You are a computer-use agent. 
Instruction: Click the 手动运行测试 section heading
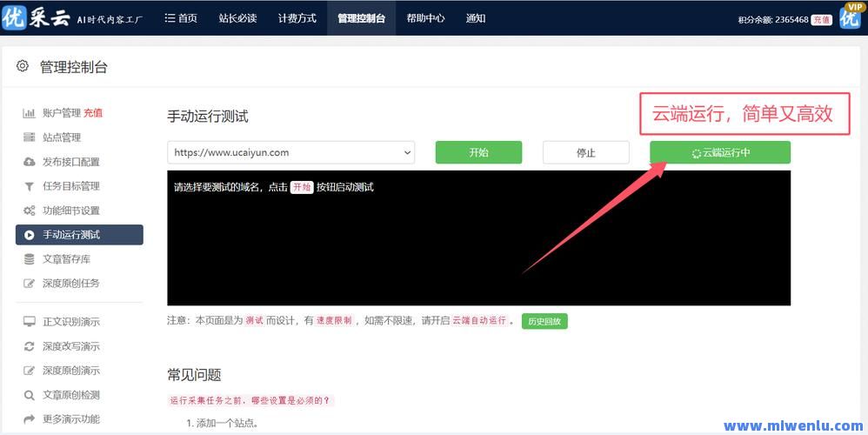point(208,117)
